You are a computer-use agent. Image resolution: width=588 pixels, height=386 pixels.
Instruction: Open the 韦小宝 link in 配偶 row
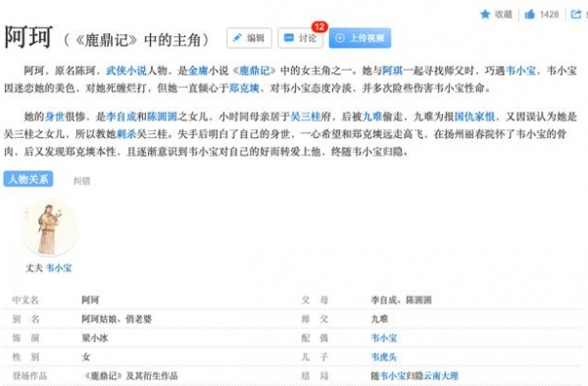(384, 338)
